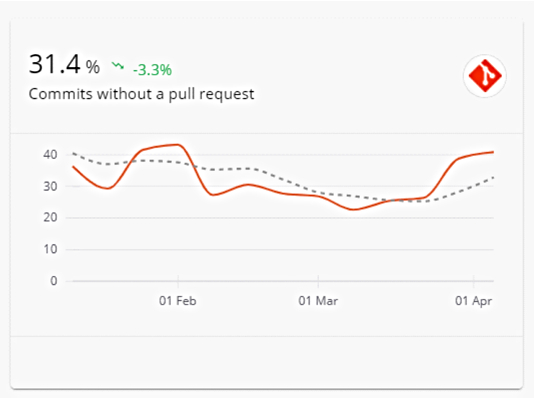Click the 30 y-axis label
This screenshot has width=535, height=398.
click(x=50, y=186)
